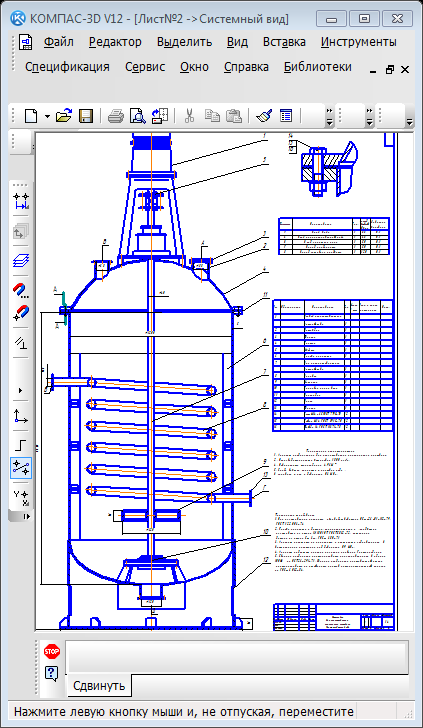
Task: Open the Файл menu
Action: (59, 42)
